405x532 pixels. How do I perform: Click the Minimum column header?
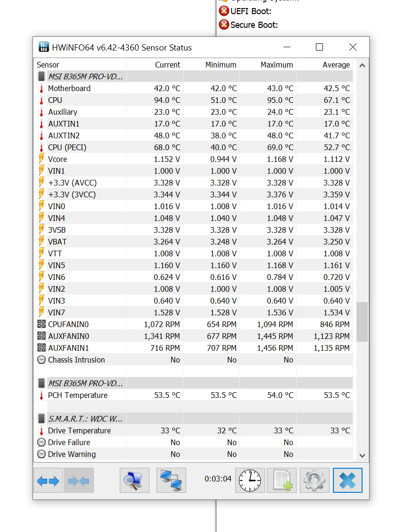point(211,65)
